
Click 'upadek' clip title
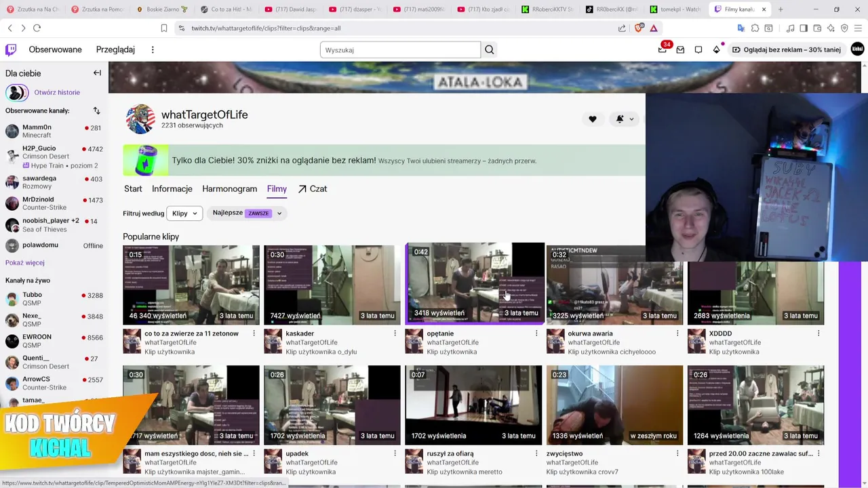pyautogui.click(x=297, y=453)
